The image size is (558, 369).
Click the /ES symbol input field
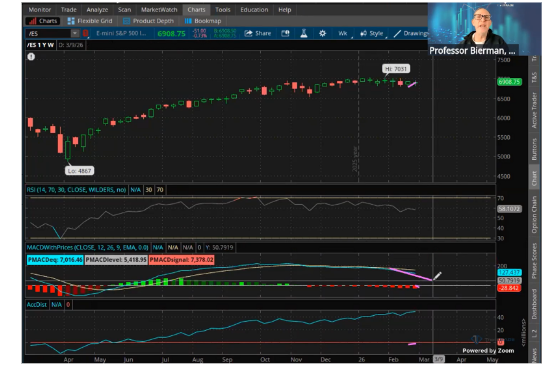[x=49, y=33]
